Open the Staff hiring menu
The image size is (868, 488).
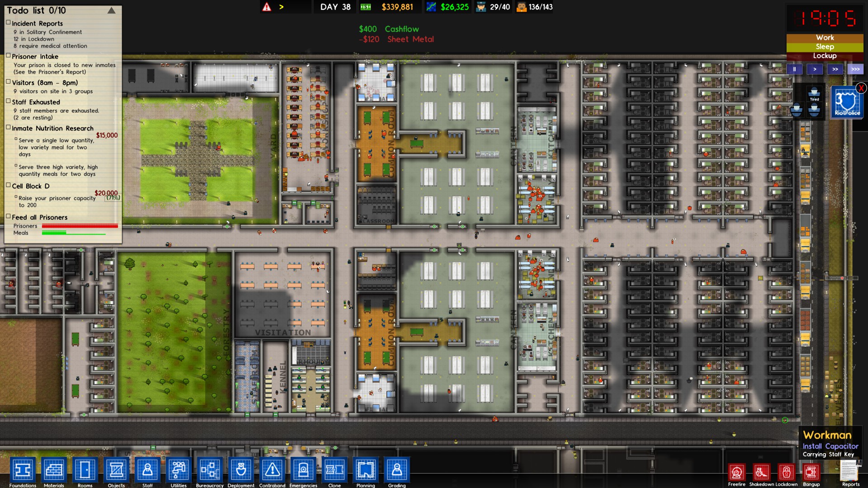147,470
